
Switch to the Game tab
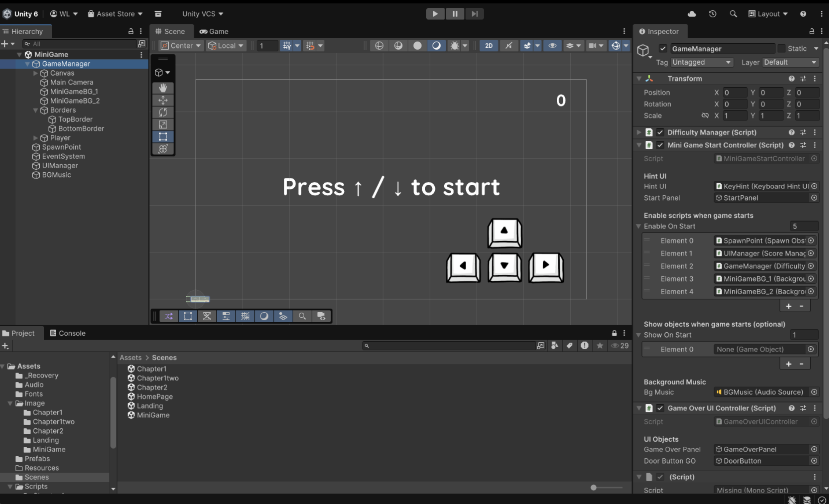(x=214, y=31)
